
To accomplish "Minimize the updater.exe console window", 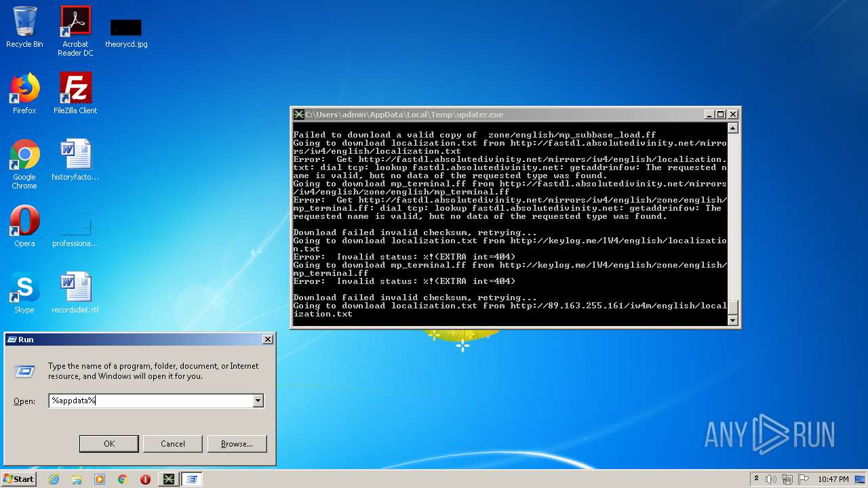I will click(709, 115).
